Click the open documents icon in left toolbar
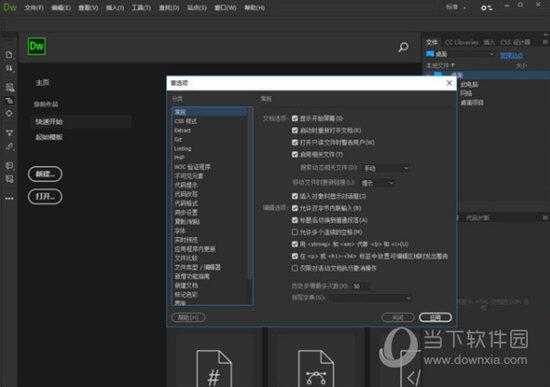Screen dimensions: 550x387 (9, 55)
